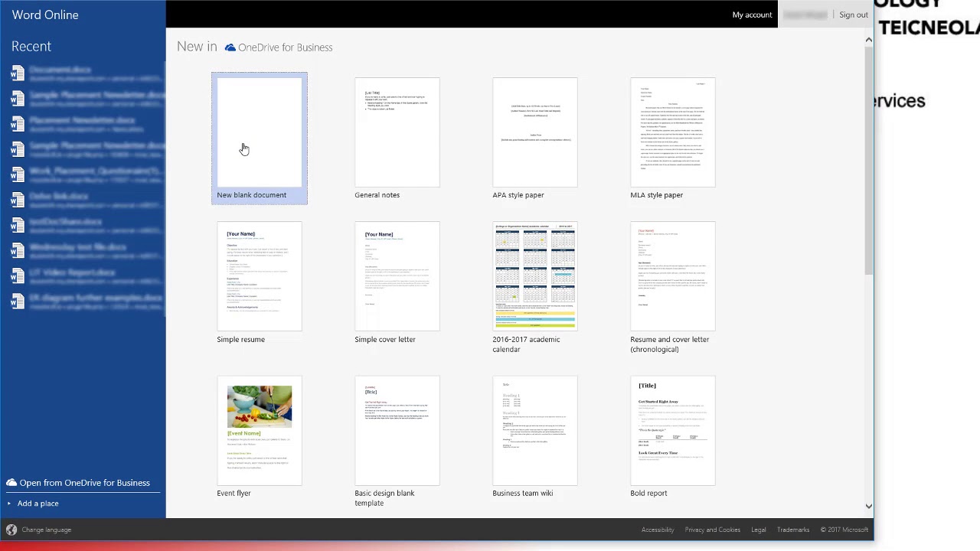Click the Word icon beside testDocShare.docx
The height and width of the screenshot is (551, 980).
click(x=18, y=226)
